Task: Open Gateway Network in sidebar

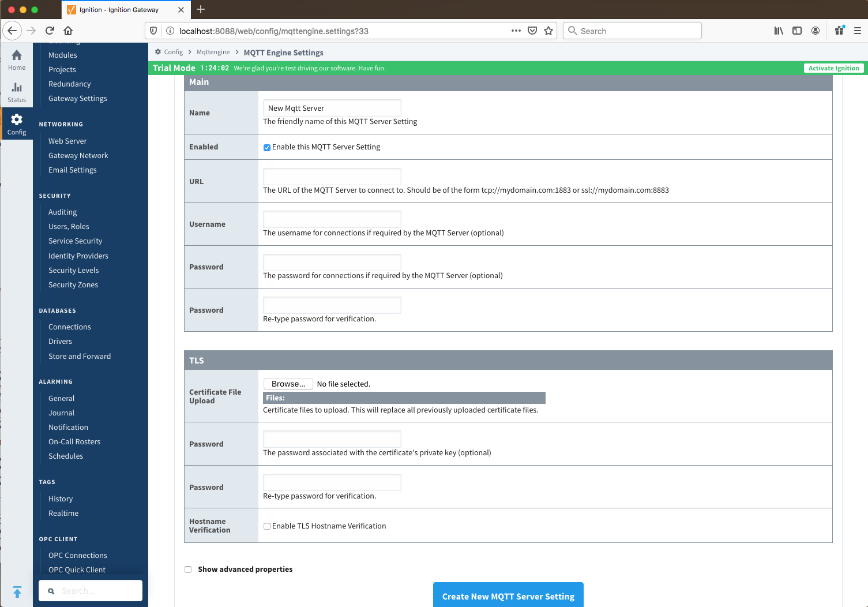Action: pos(78,156)
